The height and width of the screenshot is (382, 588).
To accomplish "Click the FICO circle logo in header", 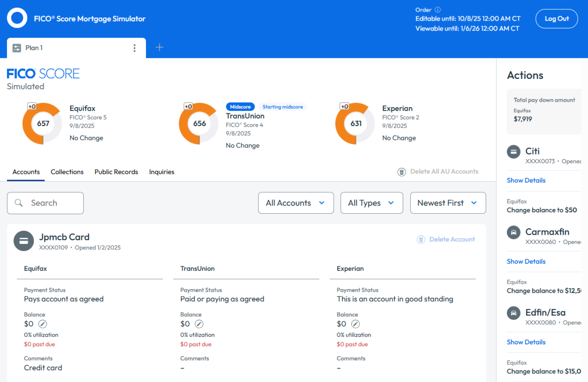I will click(17, 18).
